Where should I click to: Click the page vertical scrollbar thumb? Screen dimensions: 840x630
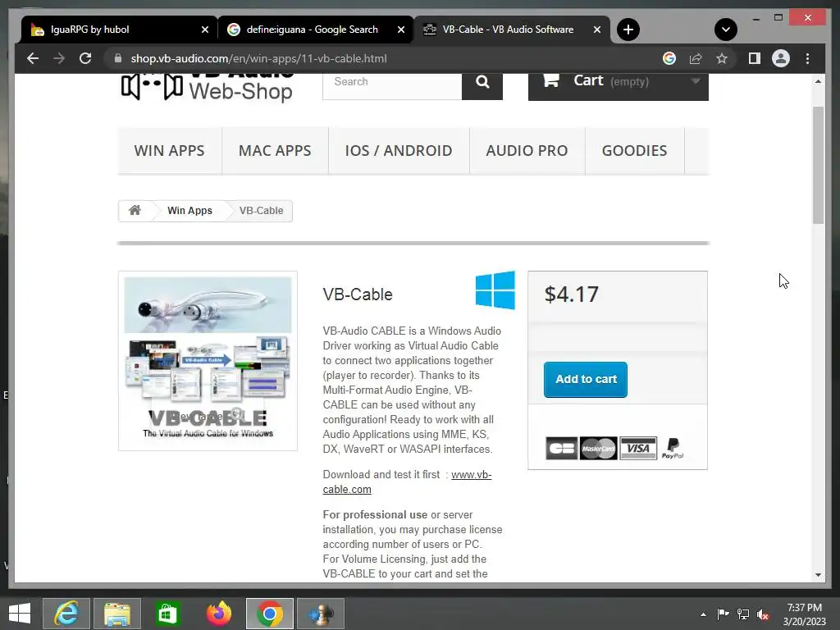pyautogui.click(x=818, y=165)
